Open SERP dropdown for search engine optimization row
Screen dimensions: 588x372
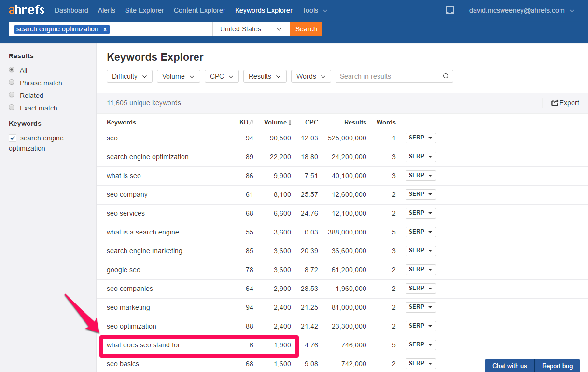click(420, 157)
